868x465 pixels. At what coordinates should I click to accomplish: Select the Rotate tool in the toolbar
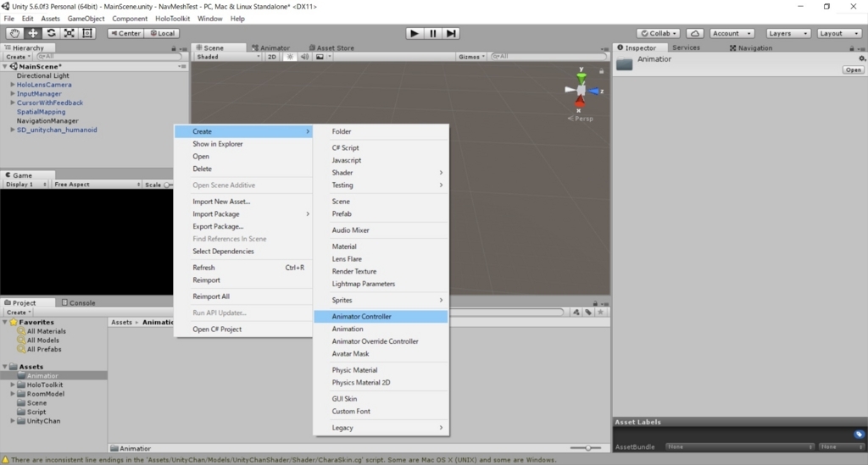(51, 33)
